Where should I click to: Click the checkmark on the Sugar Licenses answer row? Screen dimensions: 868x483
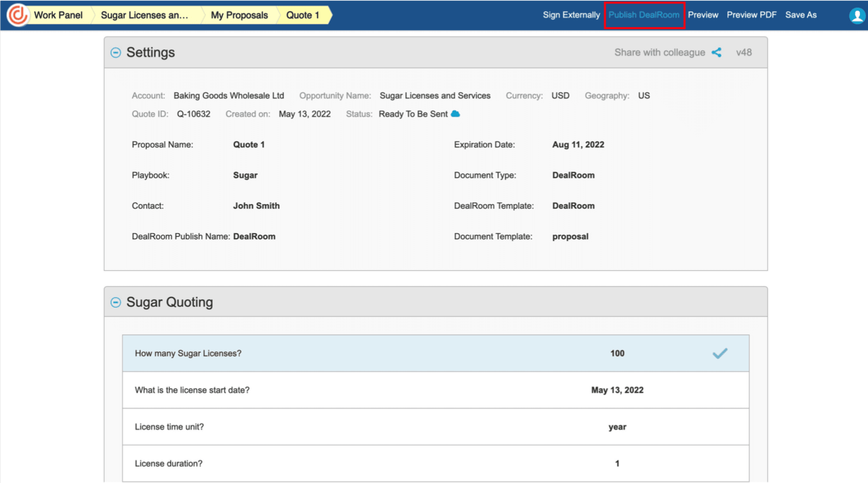[720, 353]
